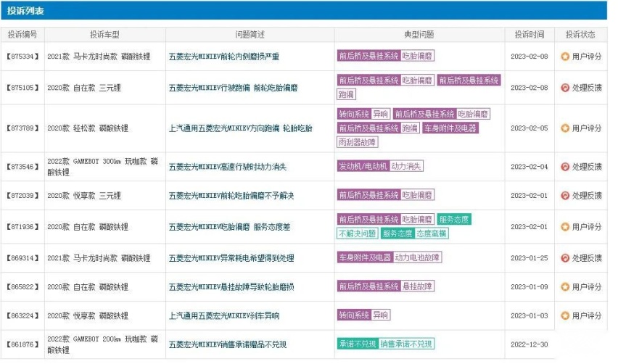Open complaint 上汽通用五菱宏光MINIEV刹车异响
Viewport: 618px width, 364px height.
tap(224, 315)
